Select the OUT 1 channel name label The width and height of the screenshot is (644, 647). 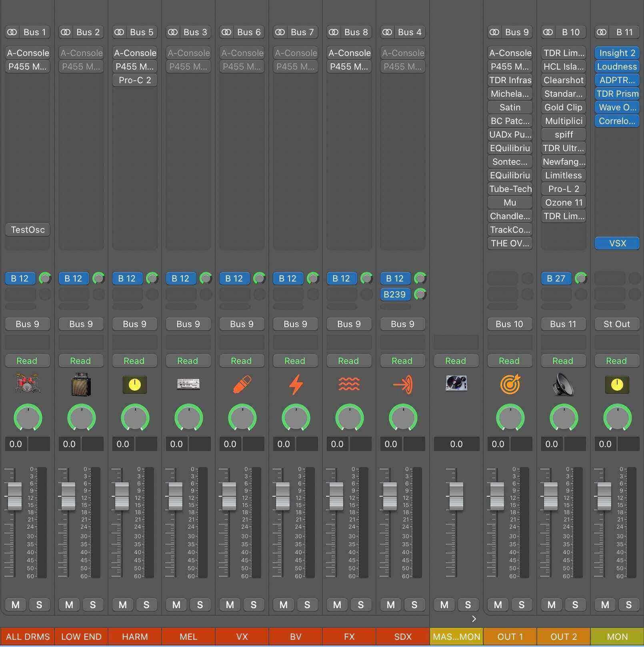click(x=510, y=637)
